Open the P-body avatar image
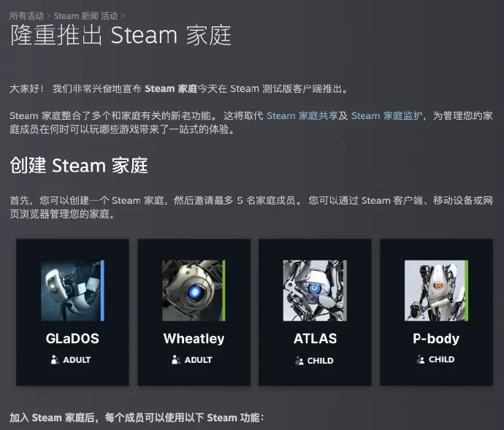 436,291
